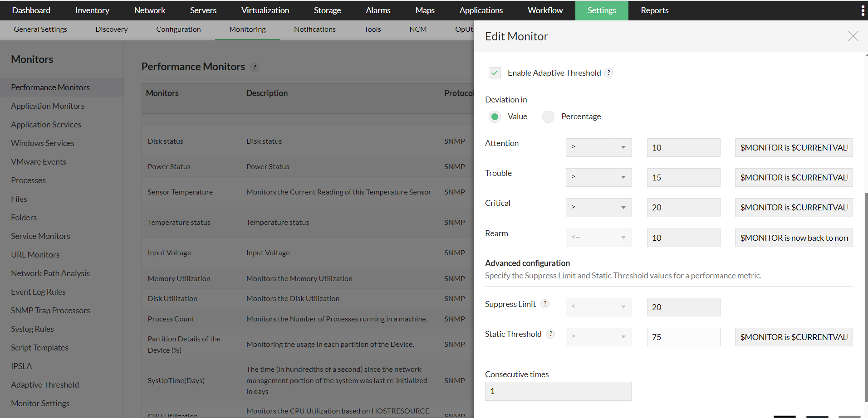
Task: Open the Critical operator dropdown
Action: click(598, 207)
